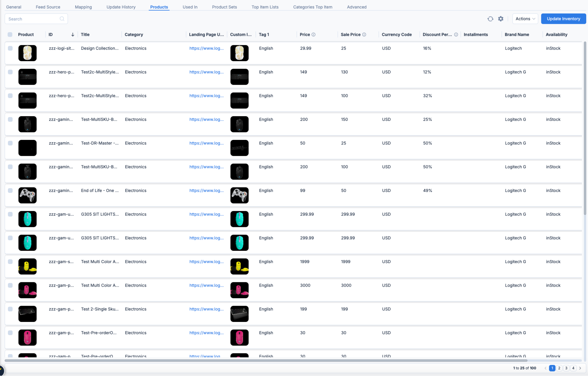Open the Used In tab
The height and width of the screenshot is (376, 588).
point(190,7)
